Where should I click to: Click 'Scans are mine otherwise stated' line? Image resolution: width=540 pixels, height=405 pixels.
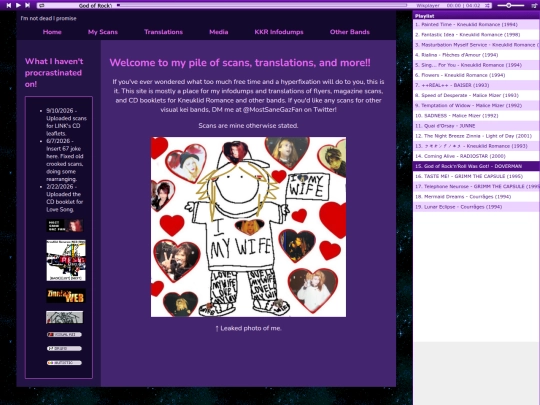248,126
